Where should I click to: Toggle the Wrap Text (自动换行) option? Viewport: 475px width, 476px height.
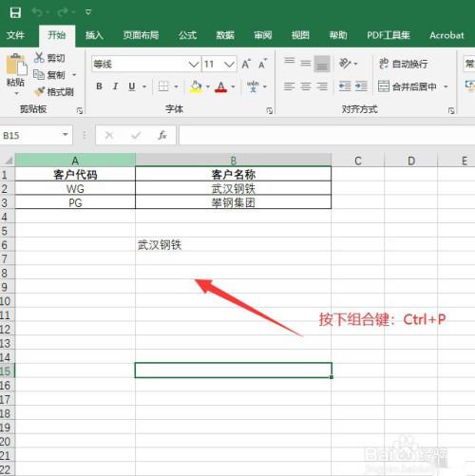pos(404,64)
